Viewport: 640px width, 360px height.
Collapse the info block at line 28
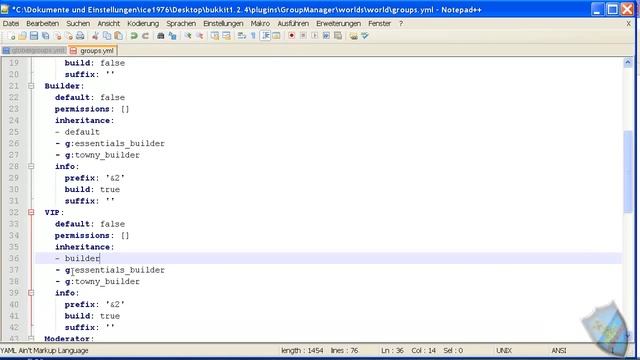(x=31, y=167)
